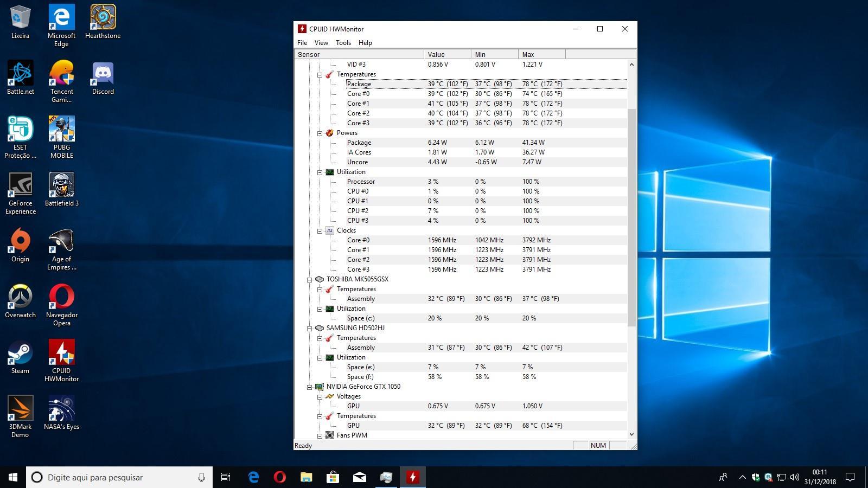Collapse the Clocks tree node
Viewport: 868px width, 488px height.
[320, 231]
